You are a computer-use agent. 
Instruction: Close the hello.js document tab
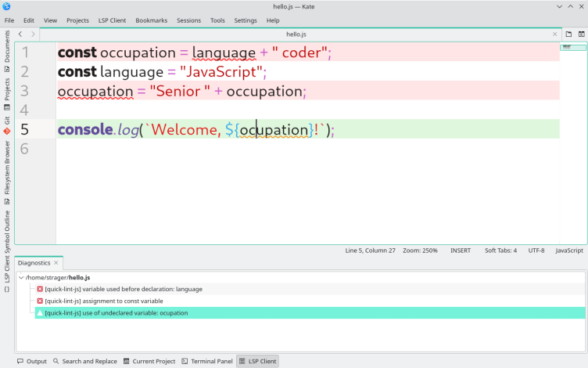[x=555, y=34]
